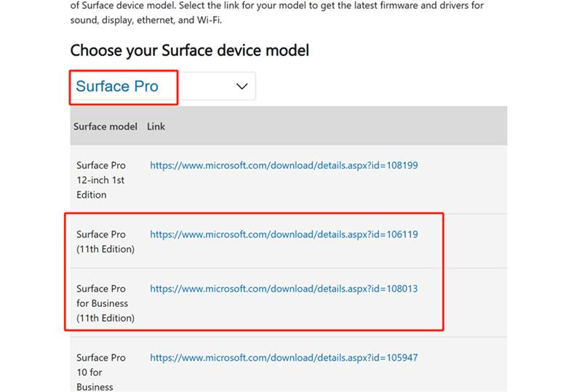Click the "Surface model" column header
Screen dimensions: 582x392
pos(105,127)
